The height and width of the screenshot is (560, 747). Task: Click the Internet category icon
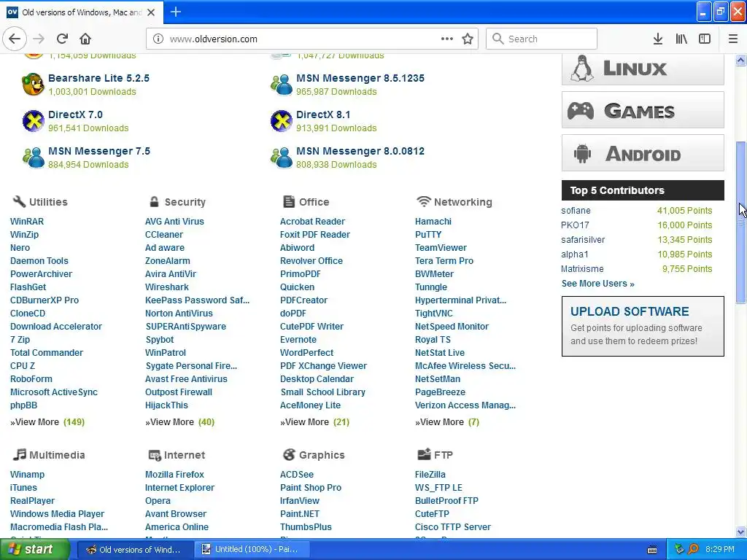[x=155, y=455]
